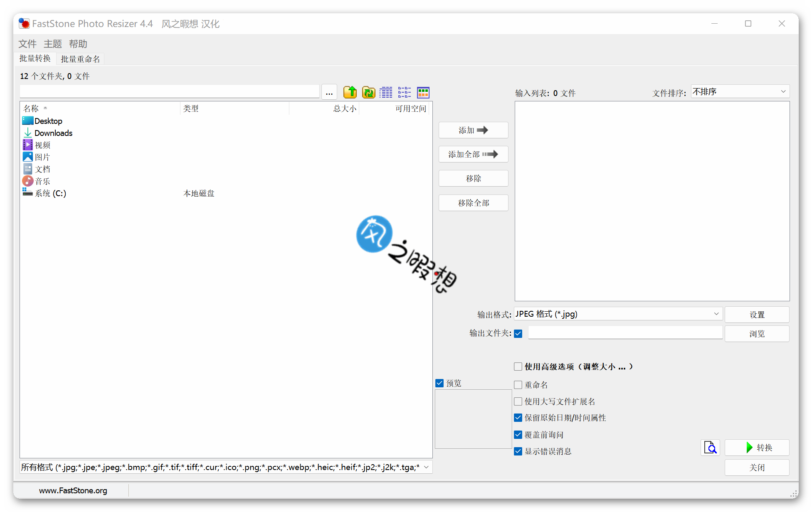Viewport: 812px width, 512px height.
Task: Select the Downloads folder icon
Action: [28, 133]
